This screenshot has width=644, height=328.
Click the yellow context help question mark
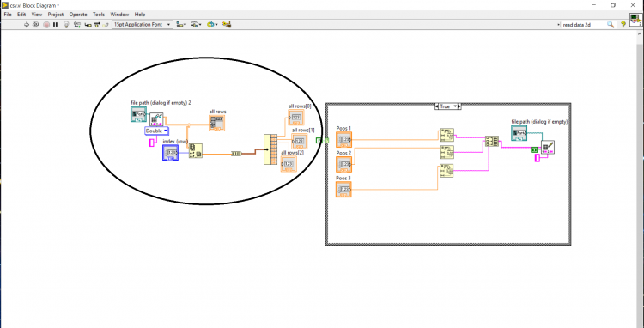(x=623, y=25)
